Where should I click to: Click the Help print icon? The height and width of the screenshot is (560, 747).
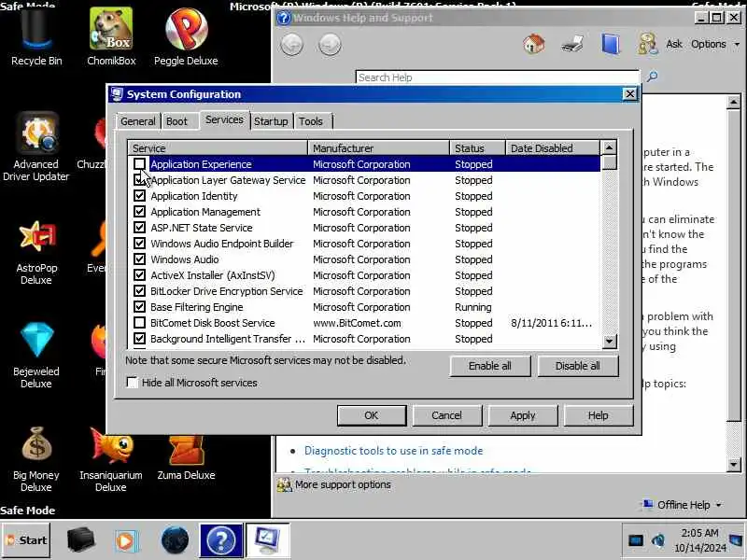(x=572, y=44)
